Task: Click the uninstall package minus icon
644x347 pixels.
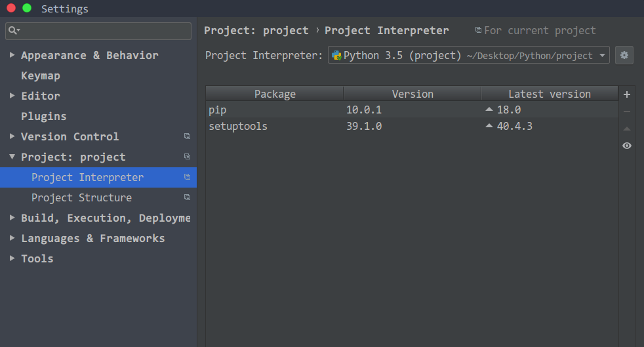Action: point(627,112)
